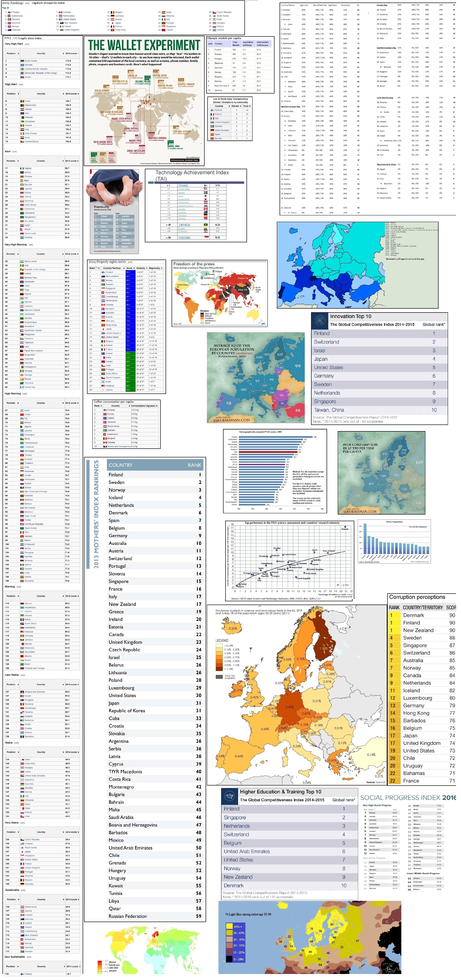Open The Wallet Experiment infographic

[x=144, y=101]
